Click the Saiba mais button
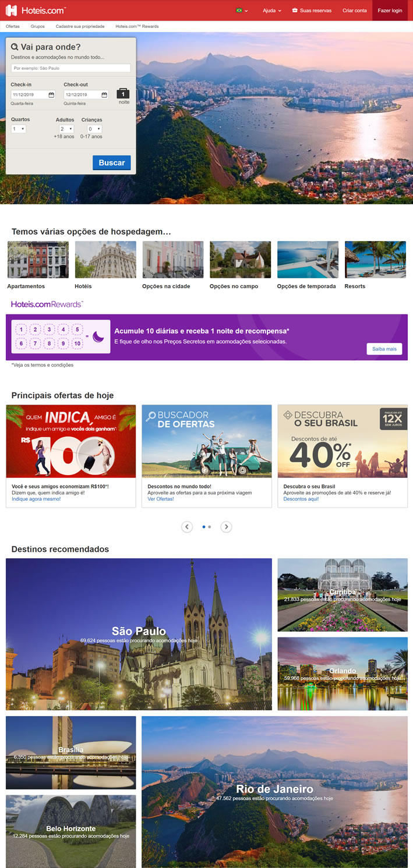This screenshot has height=868, width=413. coord(384,349)
